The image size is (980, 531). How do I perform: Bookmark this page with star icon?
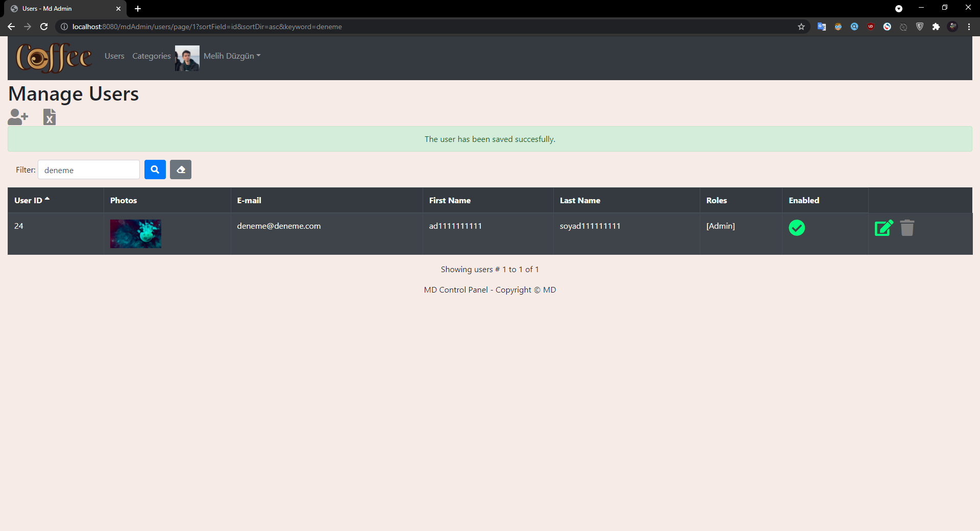pos(801,27)
